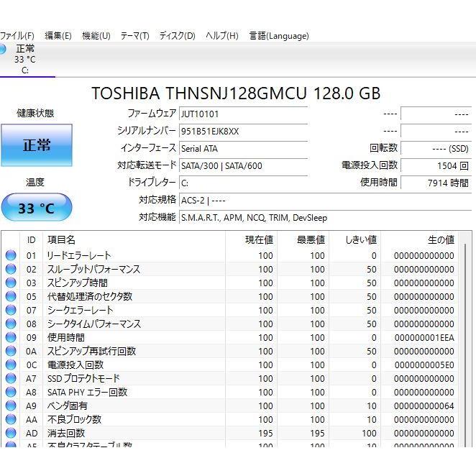
Task: Click the power-on count field 1504 回
Action: coord(436,166)
